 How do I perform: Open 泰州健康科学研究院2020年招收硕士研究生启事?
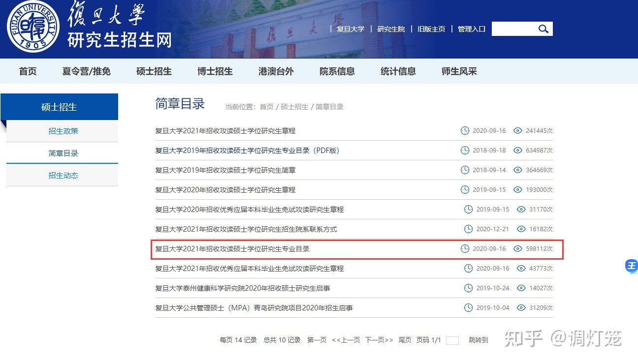tap(243, 288)
